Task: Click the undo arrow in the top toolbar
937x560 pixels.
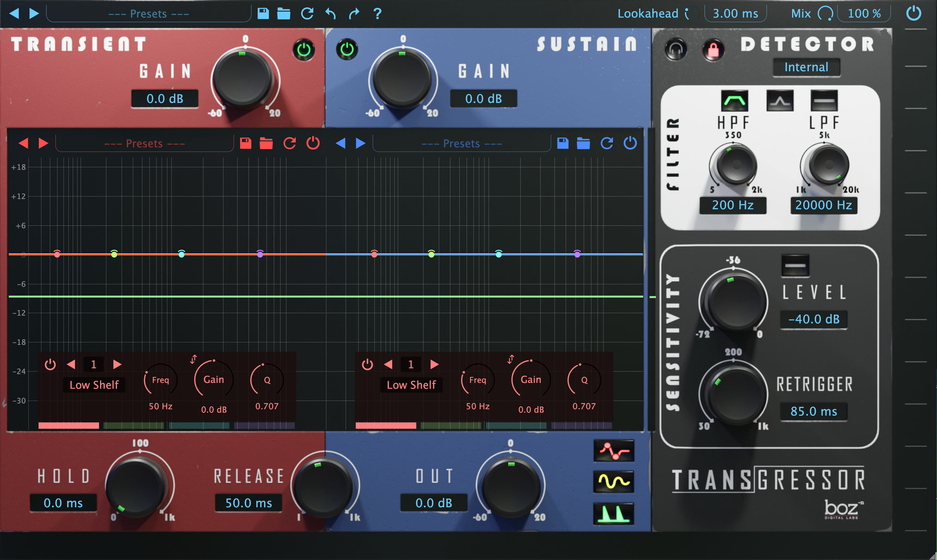Action: click(x=330, y=13)
